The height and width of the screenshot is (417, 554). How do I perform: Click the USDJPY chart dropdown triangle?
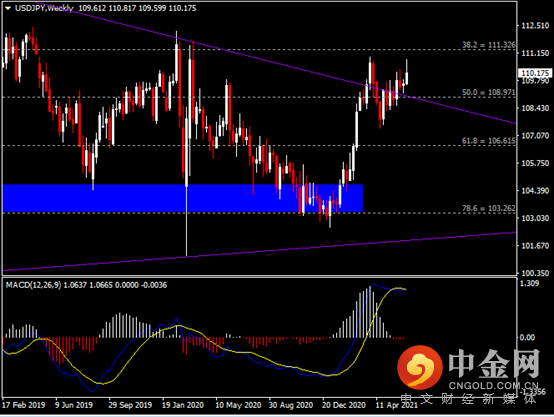(x=8, y=8)
